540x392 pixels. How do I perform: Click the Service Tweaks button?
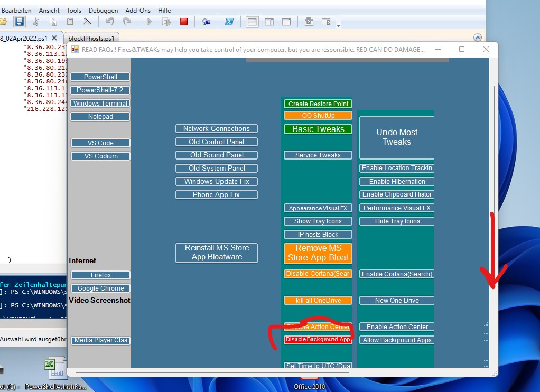click(318, 155)
